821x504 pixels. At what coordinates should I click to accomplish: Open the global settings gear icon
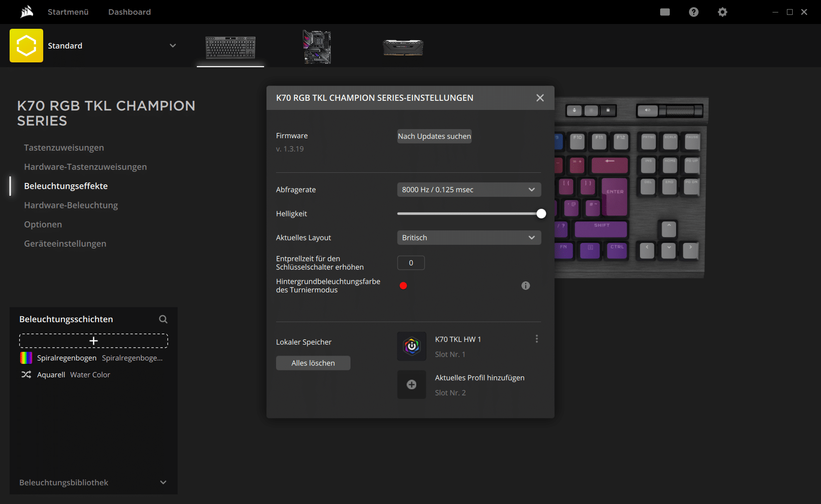tap(722, 12)
